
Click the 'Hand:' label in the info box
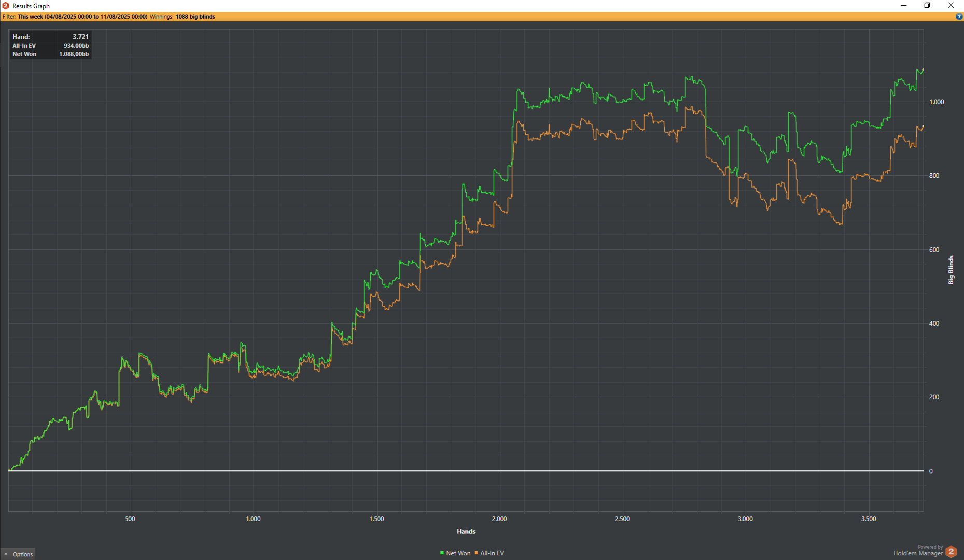21,37
